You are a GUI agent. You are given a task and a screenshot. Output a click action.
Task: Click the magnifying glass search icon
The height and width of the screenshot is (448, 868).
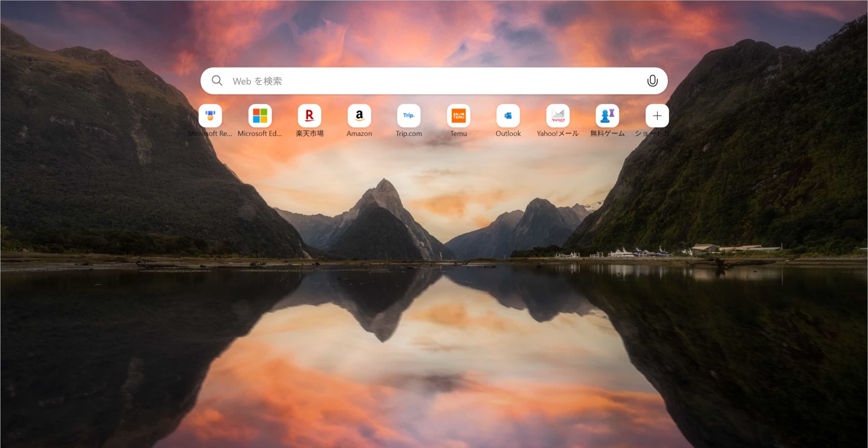coord(217,81)
